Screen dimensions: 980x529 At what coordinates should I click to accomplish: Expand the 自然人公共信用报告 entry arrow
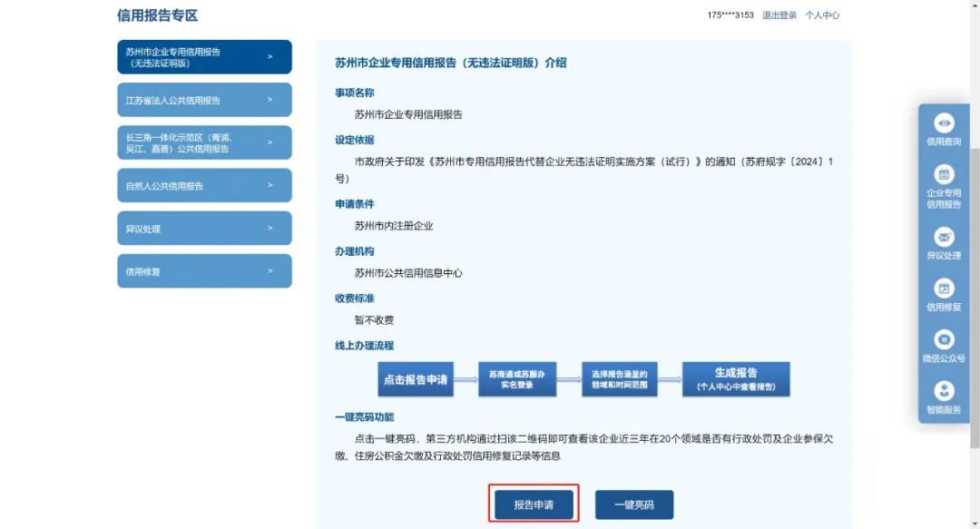point(269,185)
